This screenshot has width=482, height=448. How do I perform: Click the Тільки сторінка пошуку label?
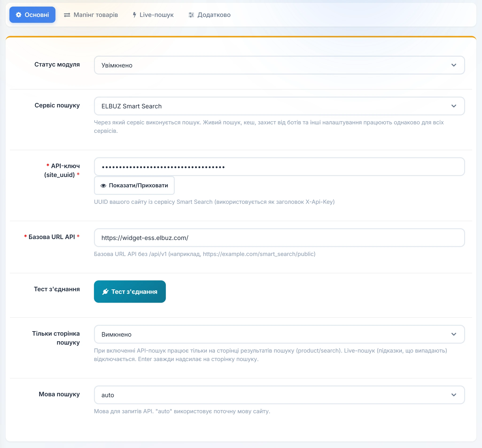[x=56, y=338]
